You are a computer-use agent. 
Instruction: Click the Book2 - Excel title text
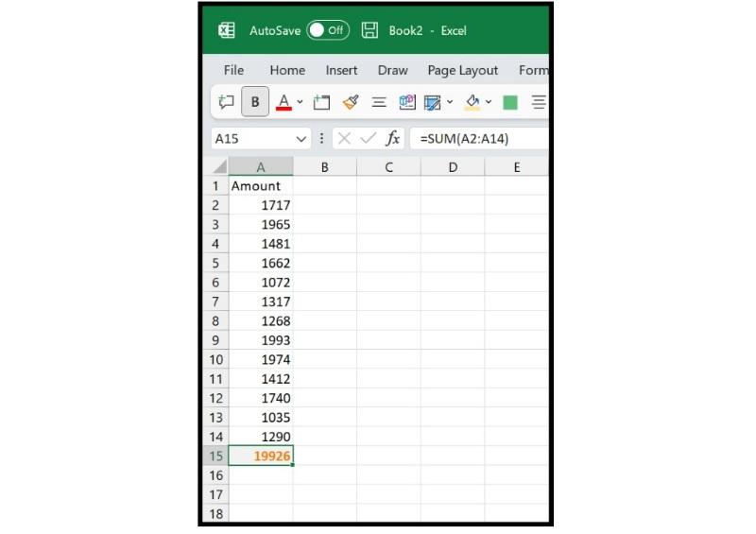tap(428, 31)
